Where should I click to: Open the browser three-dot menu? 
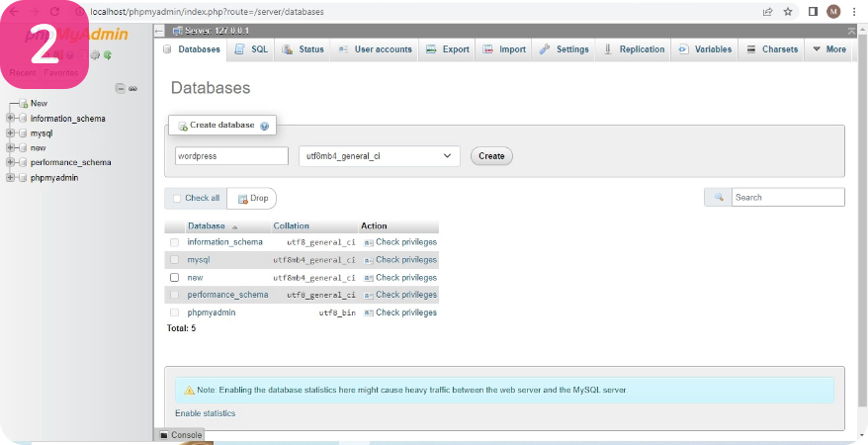(x=854, y=12)
